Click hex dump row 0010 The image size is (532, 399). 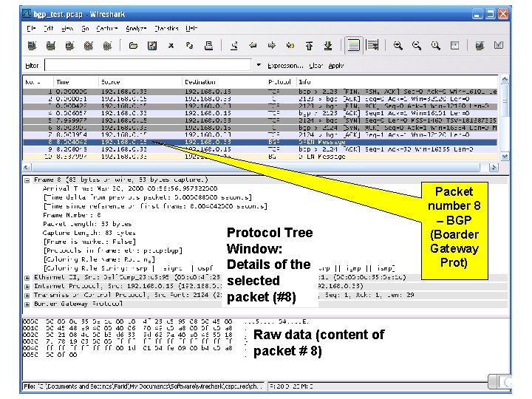tap(128, 328)
